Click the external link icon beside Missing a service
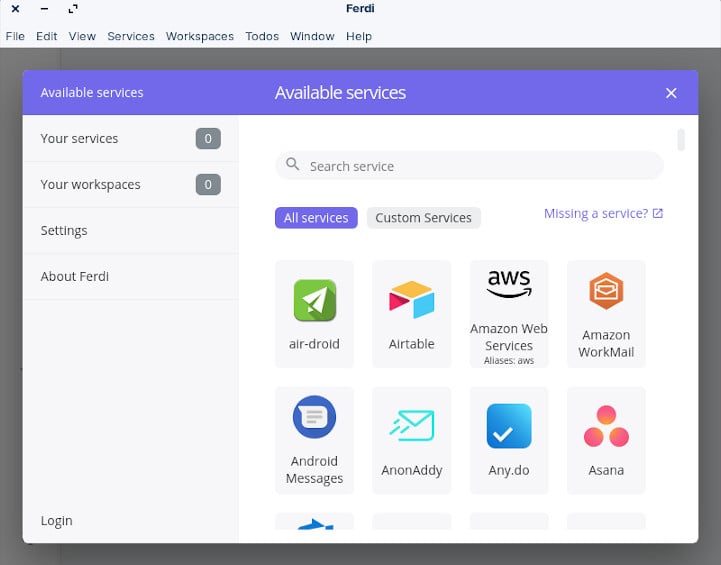This screenshot has width=721, height=565. (658, 213)
